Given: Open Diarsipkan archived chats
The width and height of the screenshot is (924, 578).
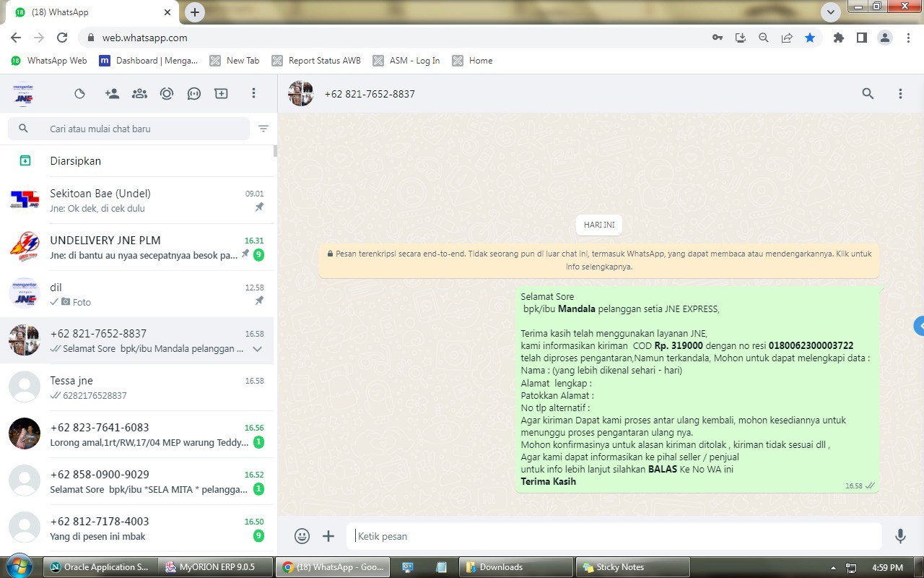Looking at the screenshot, I should tap(137, 160).
